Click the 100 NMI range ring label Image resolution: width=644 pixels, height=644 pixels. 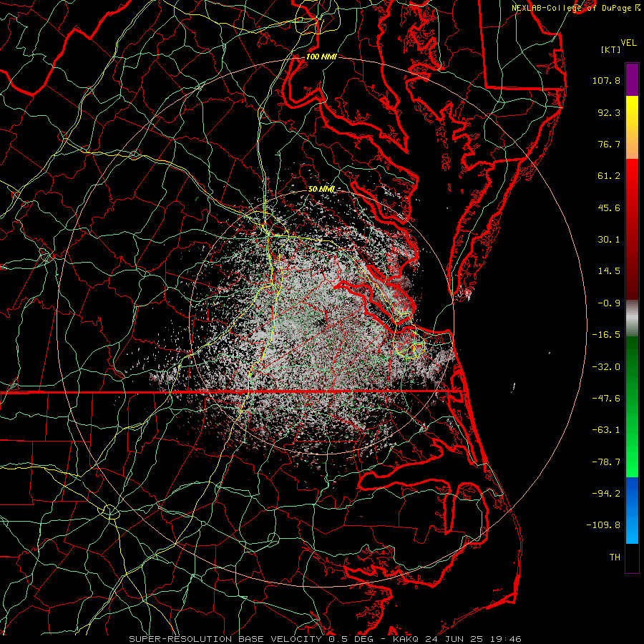321,57
